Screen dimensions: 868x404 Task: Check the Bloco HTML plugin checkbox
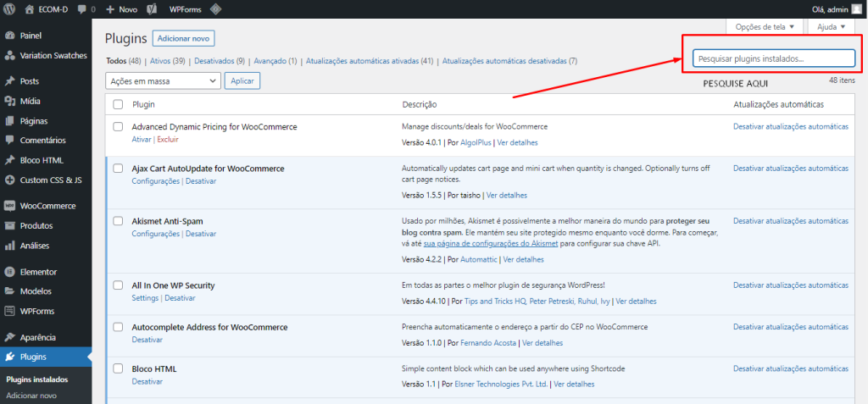(118, 368)
